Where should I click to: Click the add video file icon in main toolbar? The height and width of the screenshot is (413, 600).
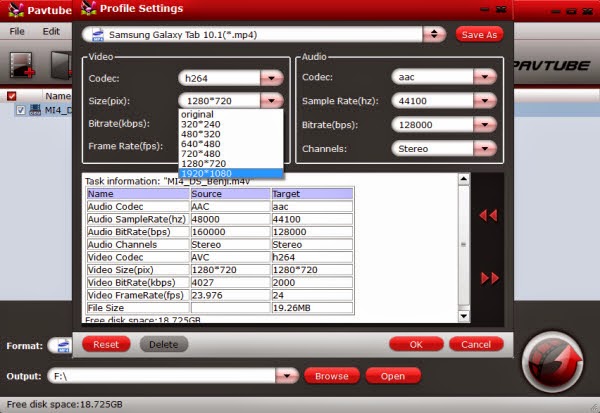(x=22, y=65)
